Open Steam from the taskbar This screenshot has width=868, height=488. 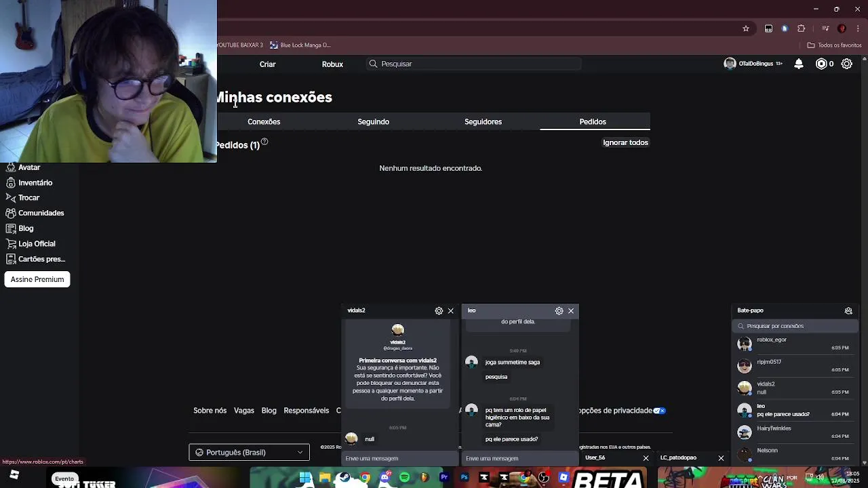[344, 478]
